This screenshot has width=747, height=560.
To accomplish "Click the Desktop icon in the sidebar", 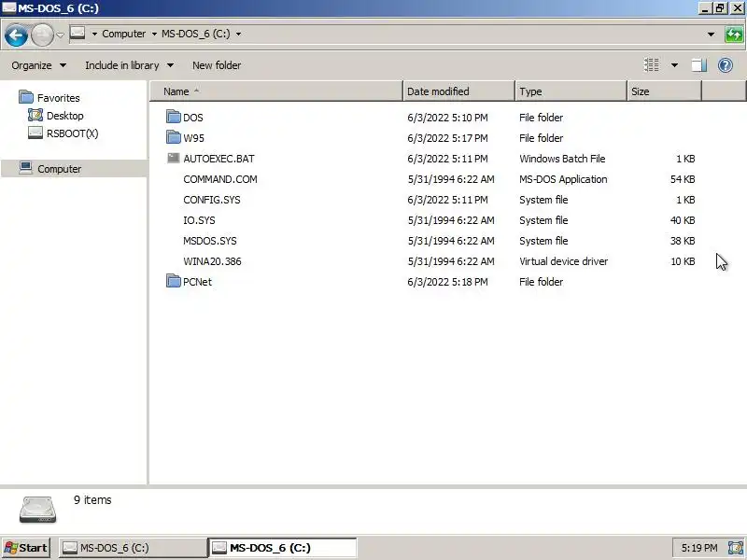I will pos(35,115).
